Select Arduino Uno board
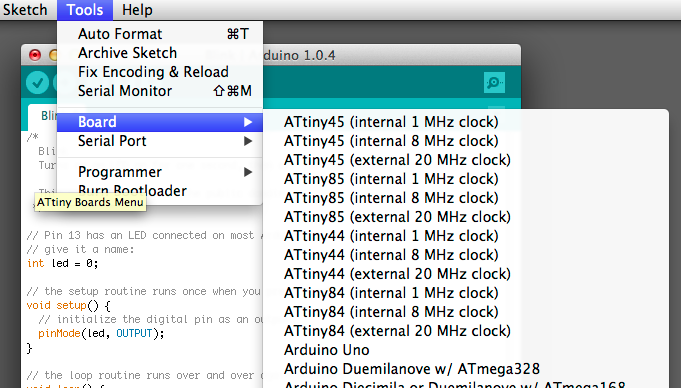681x388 pixels. (x=466, y=350)
